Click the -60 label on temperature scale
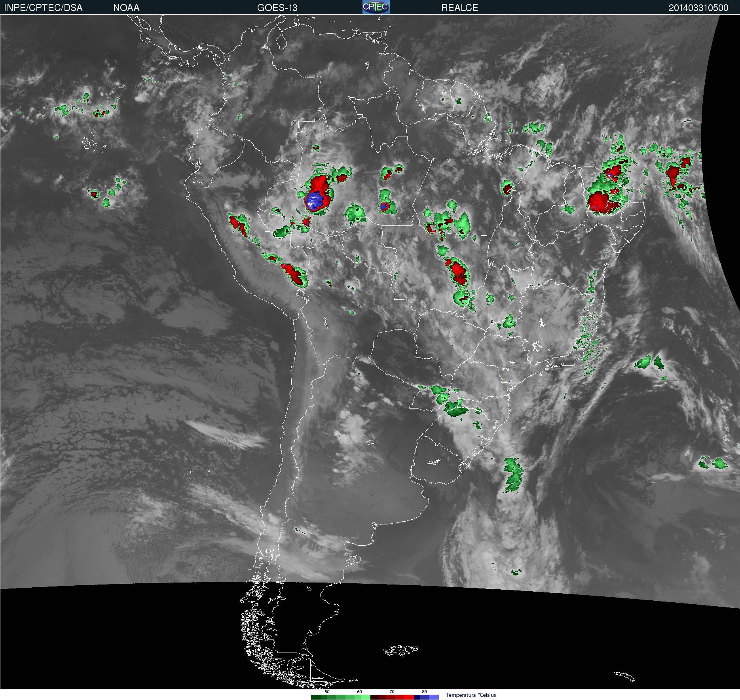The height and width of the screenshot is (700, 740). (359, 692)
